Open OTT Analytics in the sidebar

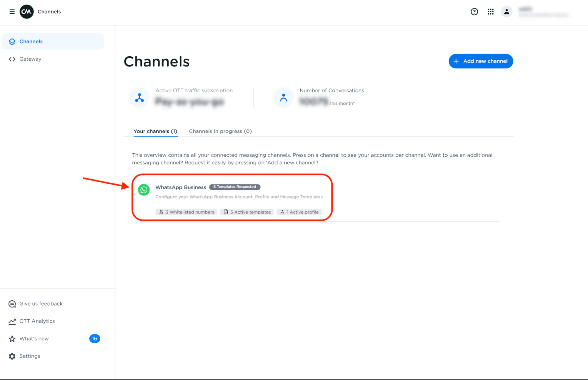coord(37,321)
